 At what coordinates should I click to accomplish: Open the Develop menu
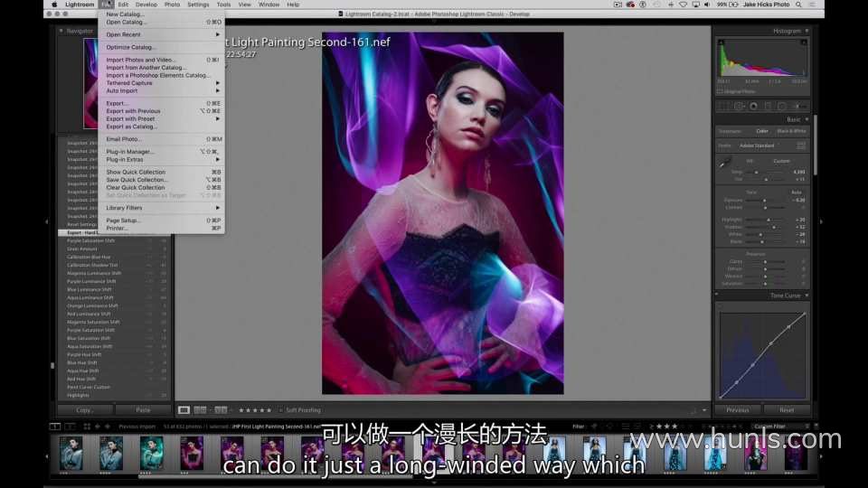146,5
